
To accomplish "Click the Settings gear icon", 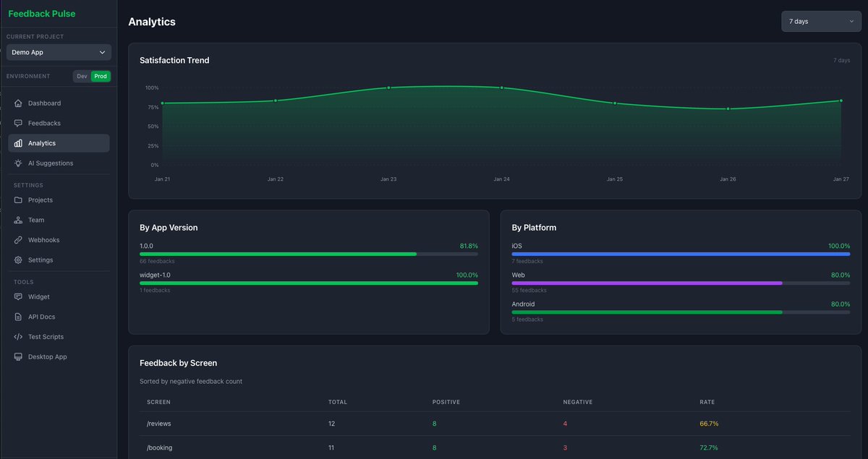I will (18, 260).
